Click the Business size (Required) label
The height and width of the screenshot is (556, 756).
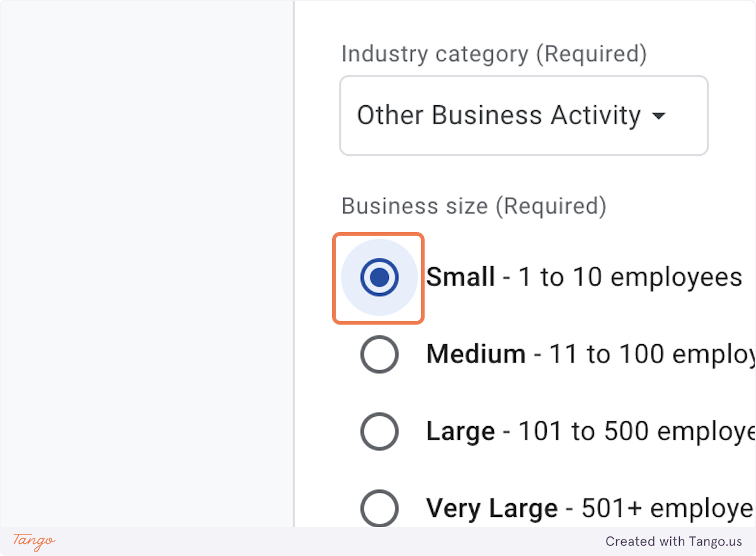coord(473,206)
